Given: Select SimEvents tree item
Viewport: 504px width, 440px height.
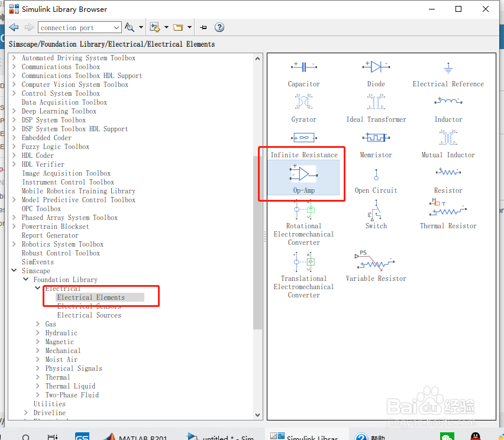Looking at the screenshot, I should (38, 262).
